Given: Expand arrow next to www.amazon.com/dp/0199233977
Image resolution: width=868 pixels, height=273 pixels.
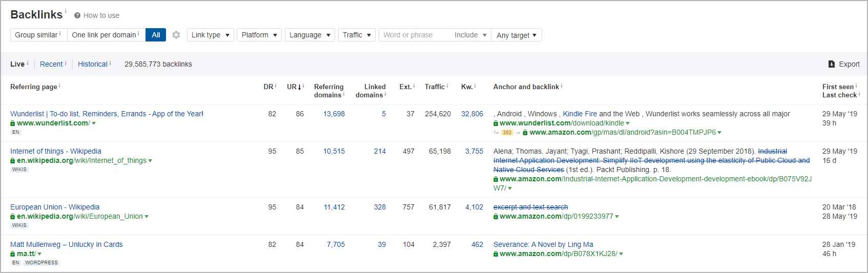Looking at the screenshot, I should pyautogui.click(x=617, y=217).
